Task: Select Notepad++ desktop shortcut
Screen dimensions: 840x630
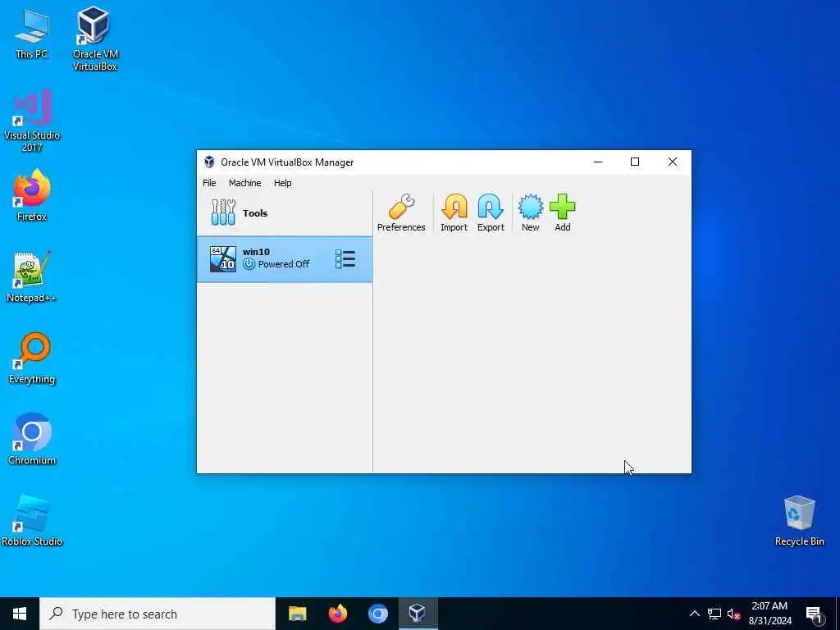Action: [x=32, y=276]
